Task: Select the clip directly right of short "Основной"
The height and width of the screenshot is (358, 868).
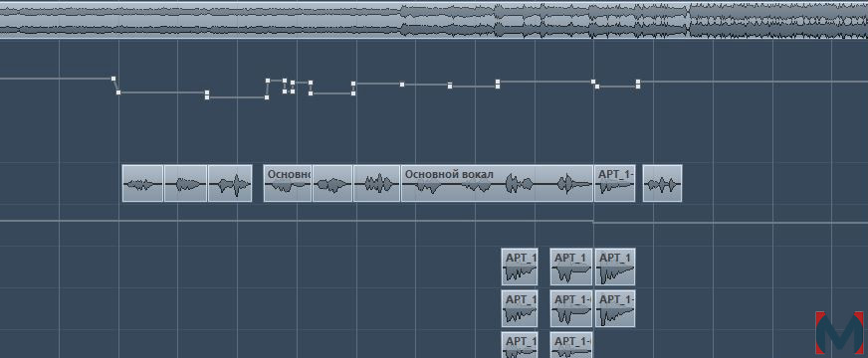Action: (x=332, y=183)
